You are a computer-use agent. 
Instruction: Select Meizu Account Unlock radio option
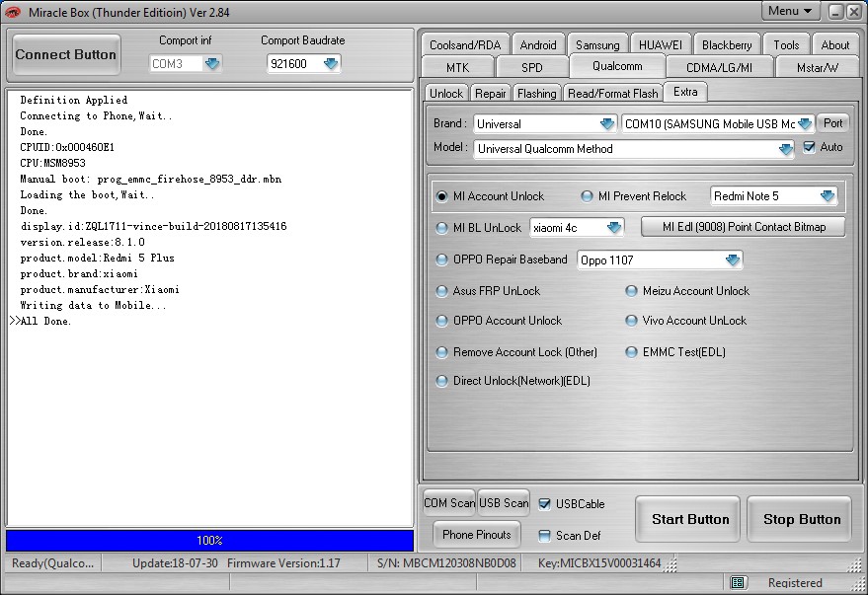click(x=631, y=291)
